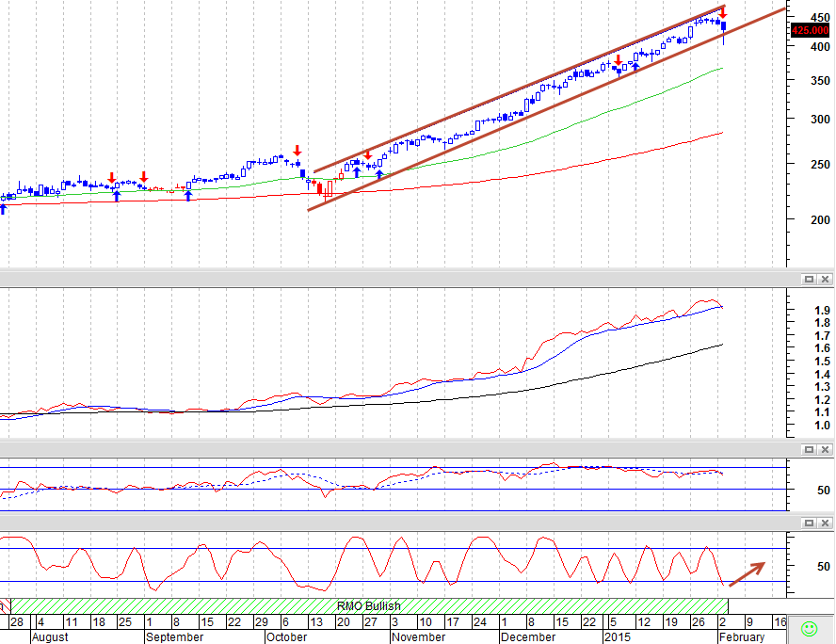Image resolution: width=836 pixels, height=644 pixels.
Task: Click the 425.000 current price label
Action: [x=811, y=30]
